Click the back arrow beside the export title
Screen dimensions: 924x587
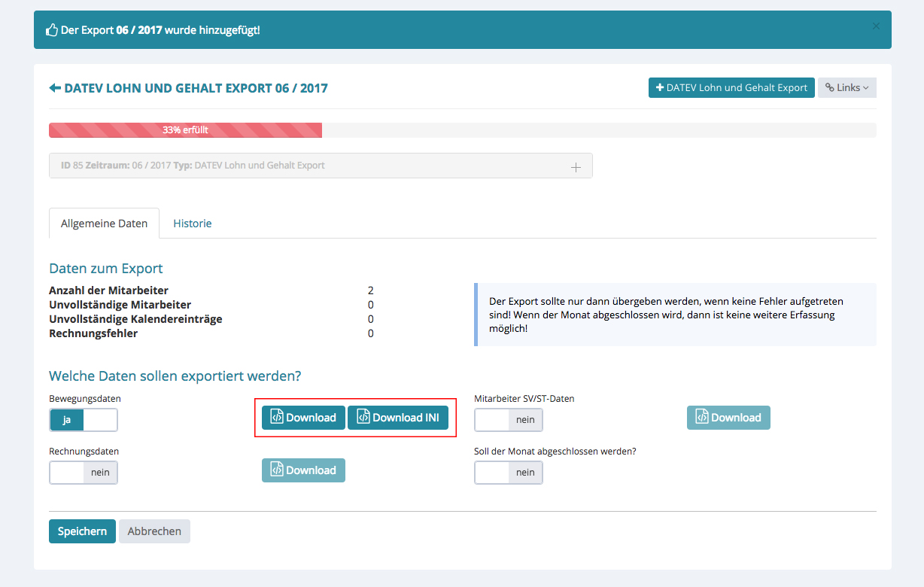[x=55, y=88]
